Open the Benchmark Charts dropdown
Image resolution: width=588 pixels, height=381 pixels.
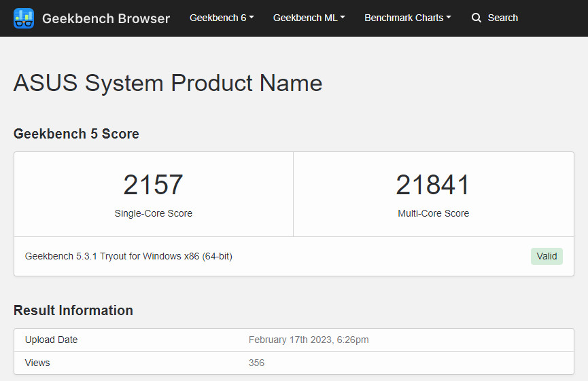tap(408, 18)
